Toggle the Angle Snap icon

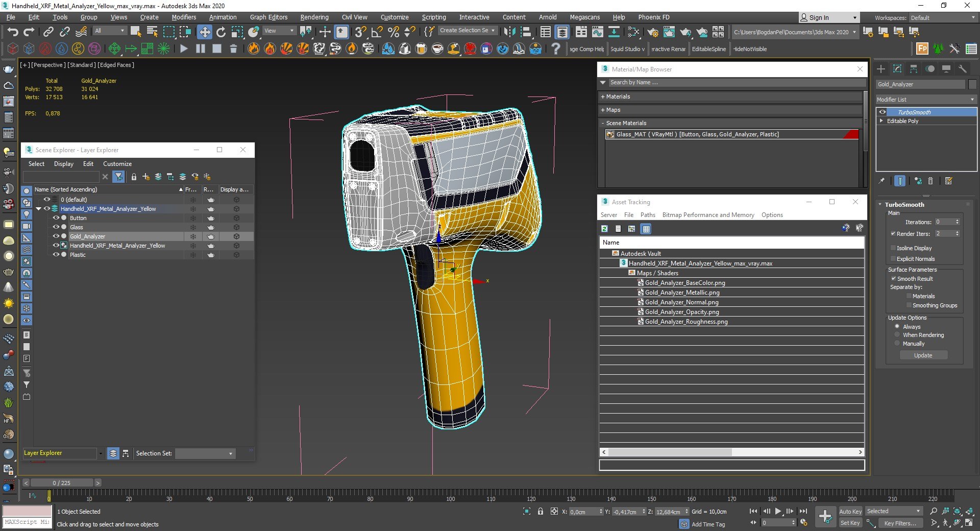point(377,32)
